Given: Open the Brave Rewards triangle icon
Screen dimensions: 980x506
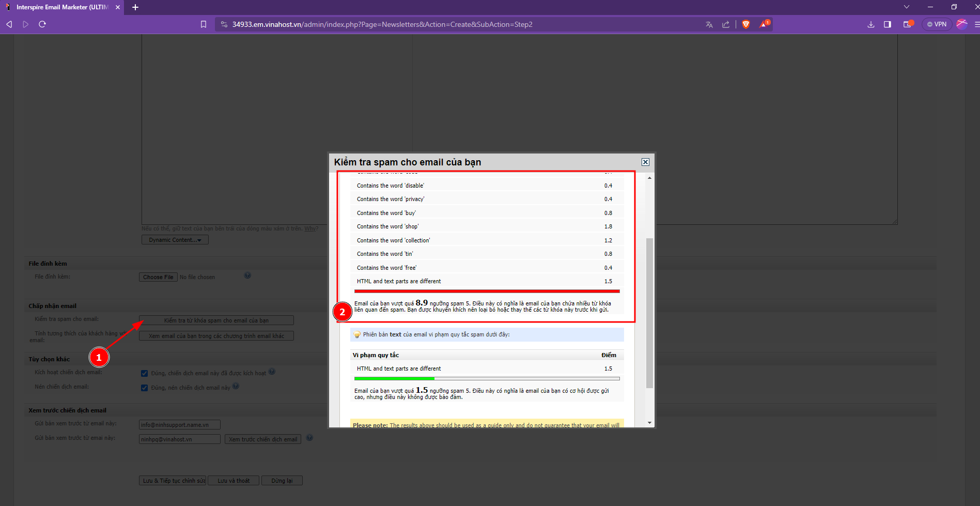Looking at the screenshot, I should pos(764,24).
